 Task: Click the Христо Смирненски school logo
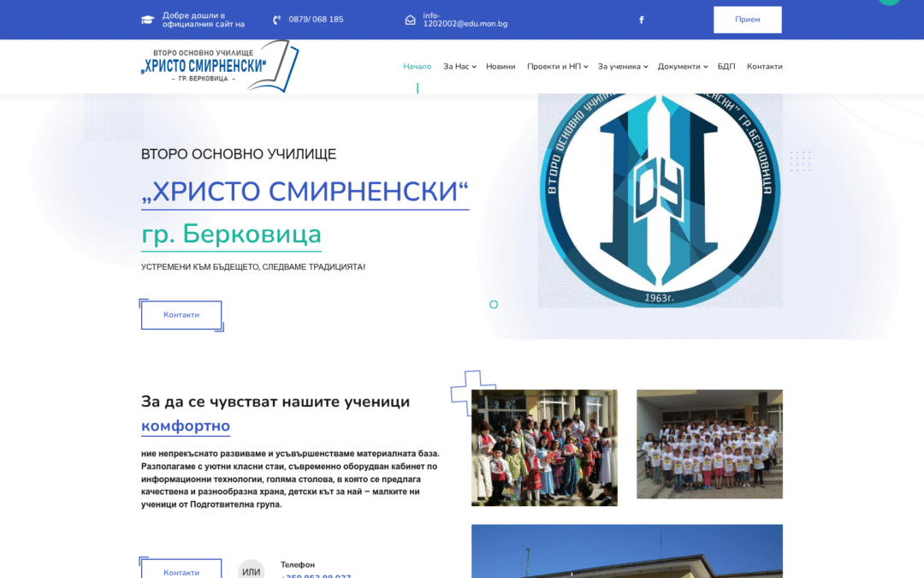click(x=220, y=66)
